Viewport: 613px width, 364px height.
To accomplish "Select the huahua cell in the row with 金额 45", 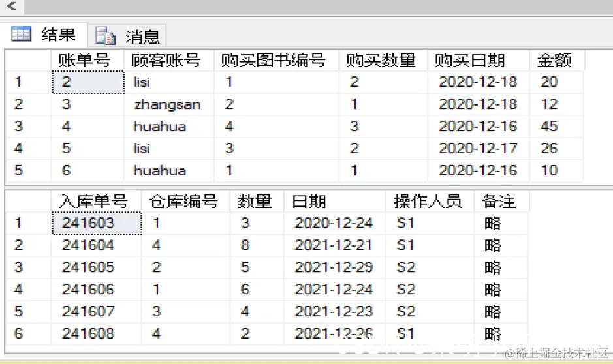I will [169, 127].
